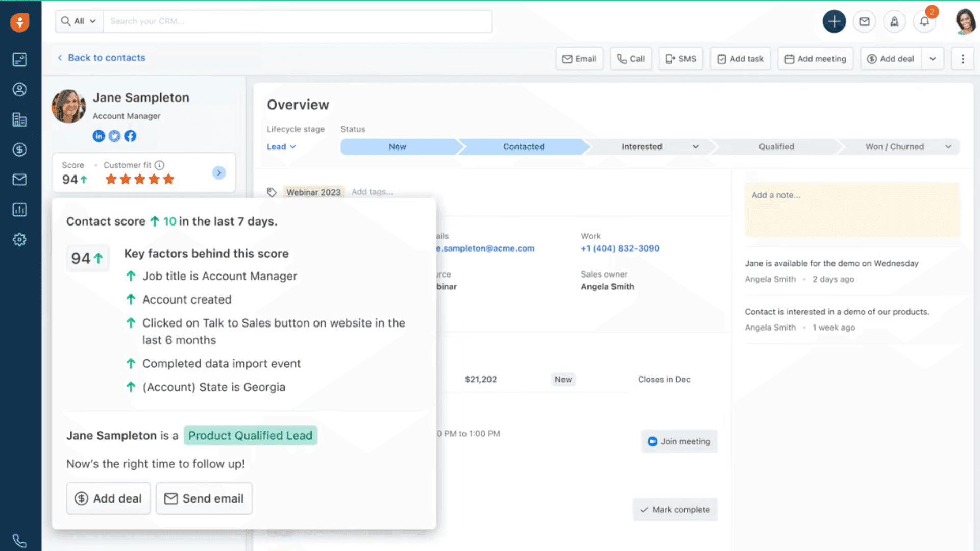Click the Add meeting button

815,59
